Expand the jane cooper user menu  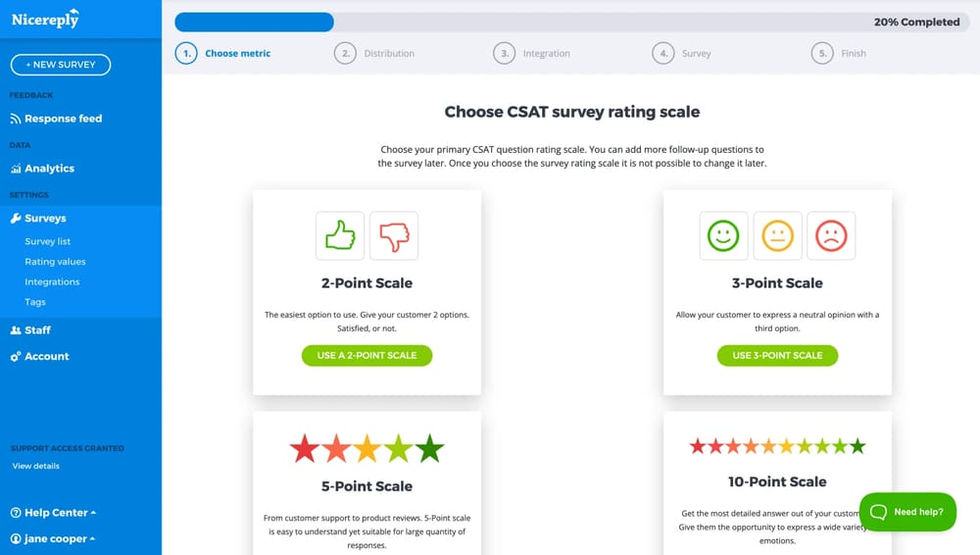53,539
